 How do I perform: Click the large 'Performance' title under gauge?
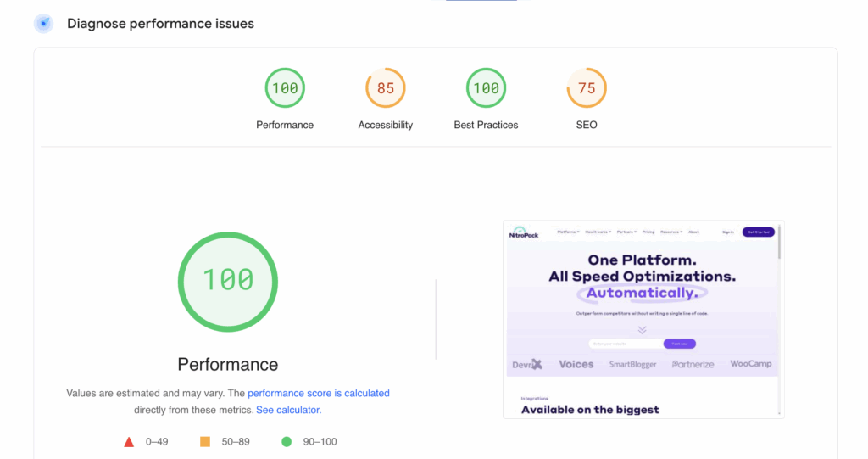[227, 364]
